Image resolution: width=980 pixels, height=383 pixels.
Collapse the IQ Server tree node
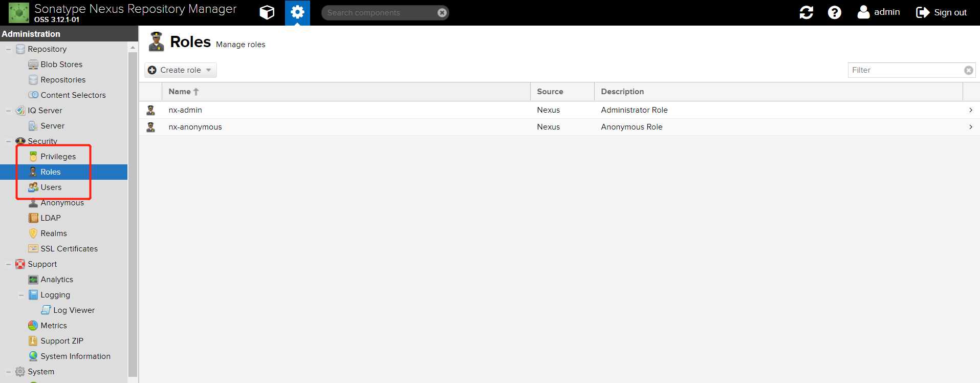(8, 111)
